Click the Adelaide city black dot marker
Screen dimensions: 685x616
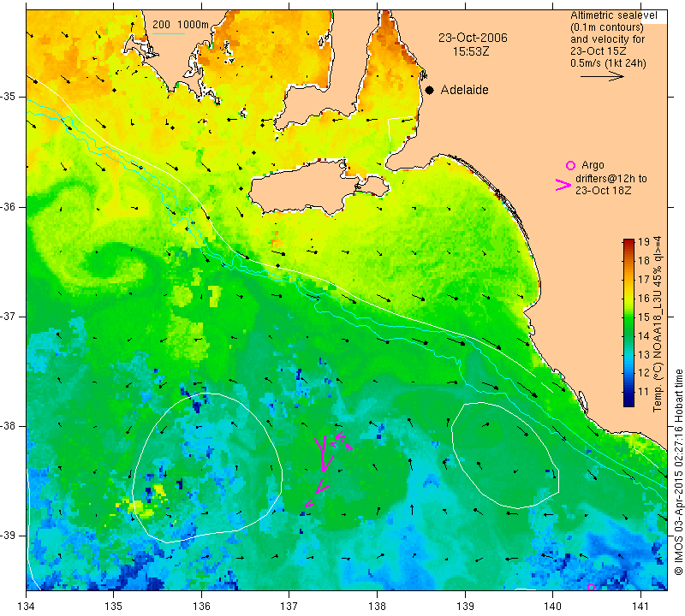click(430, 90)
